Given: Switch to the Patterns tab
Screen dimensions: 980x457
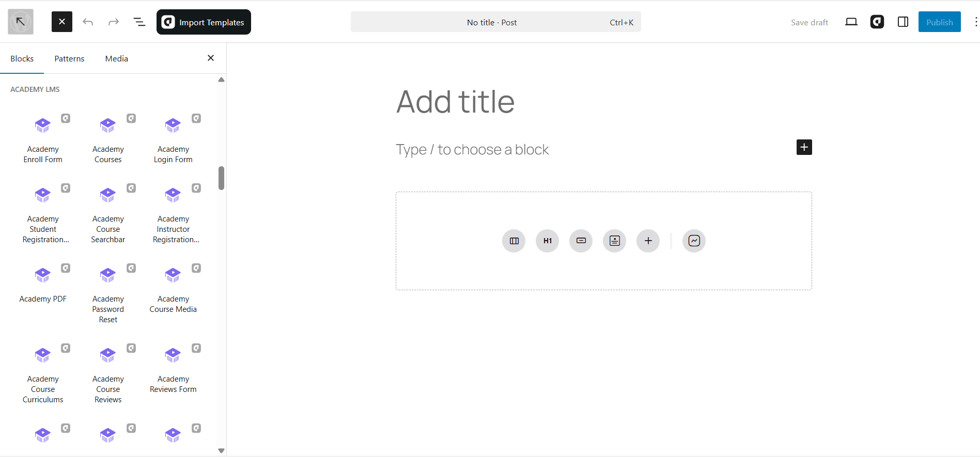Looking at the screenshot, I should (x=69, y=59).
